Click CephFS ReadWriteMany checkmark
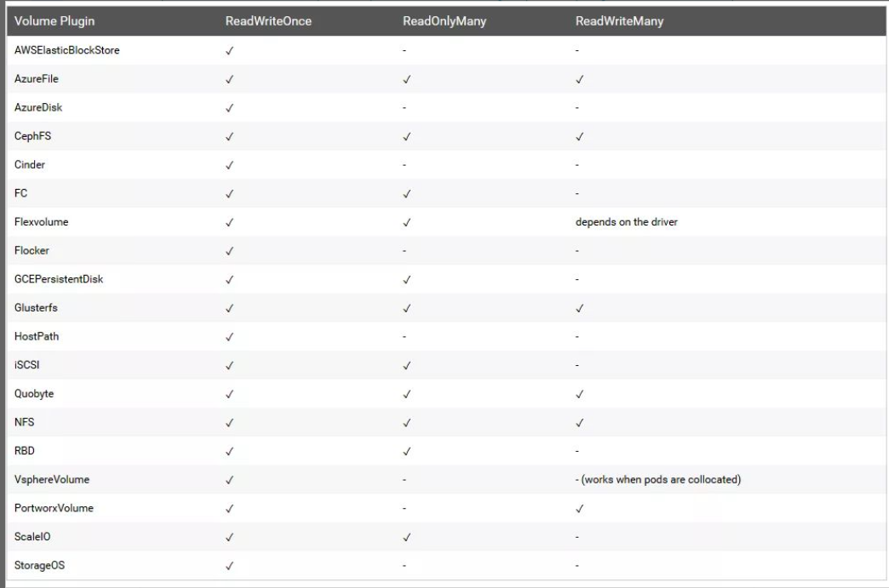 579,136
